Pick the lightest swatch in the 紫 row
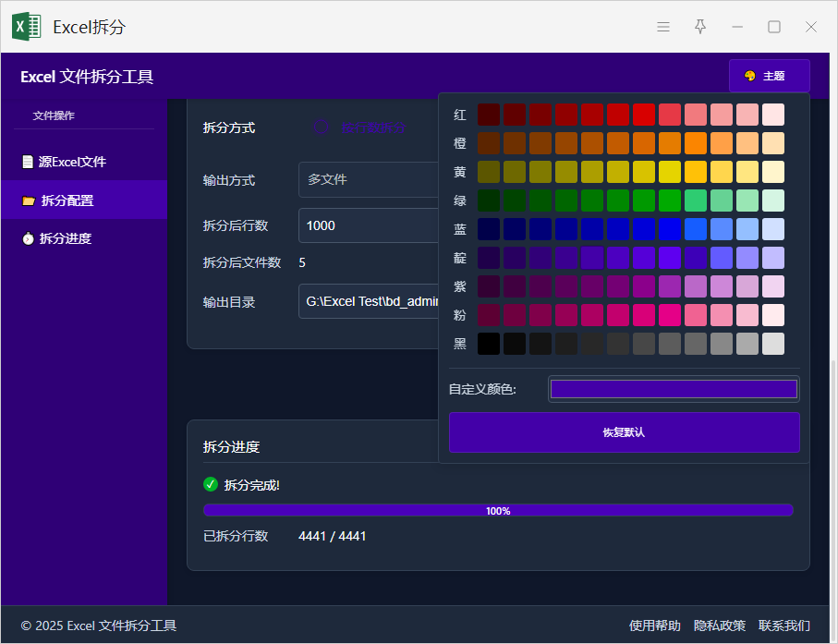The height and width of the screenshot is (644, 838). pos(772,286)
